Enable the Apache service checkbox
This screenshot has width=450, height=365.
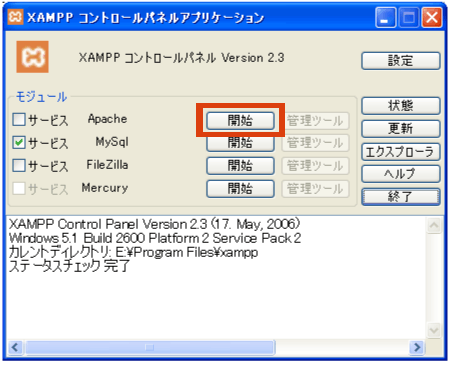point(19,119)
